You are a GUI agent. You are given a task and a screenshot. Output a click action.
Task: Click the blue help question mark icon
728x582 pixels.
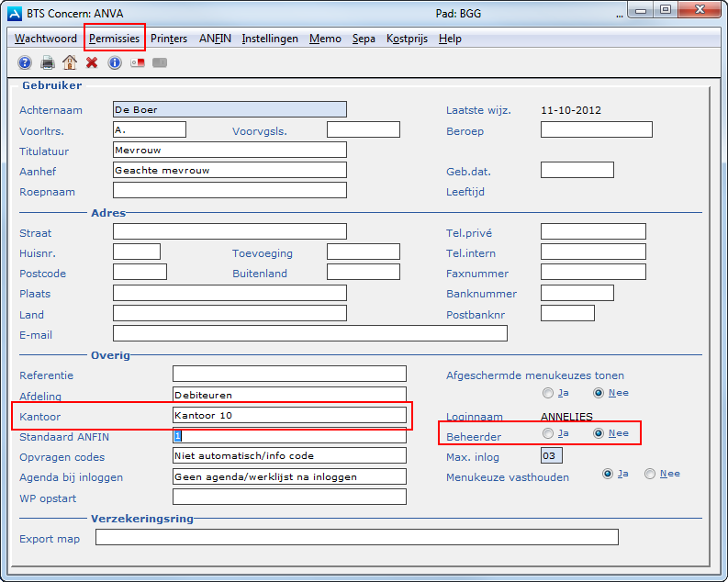(x=25, y=62)
